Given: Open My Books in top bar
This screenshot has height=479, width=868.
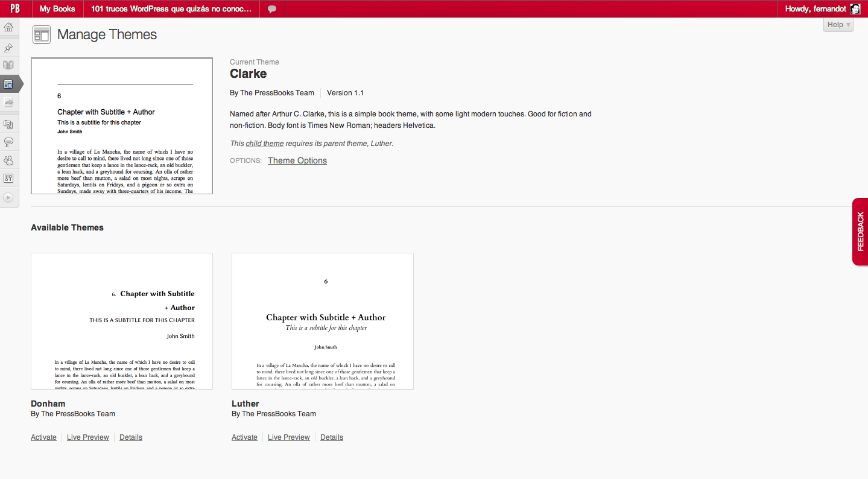Looking at the screenshot, I should click(x=57, y=9).
